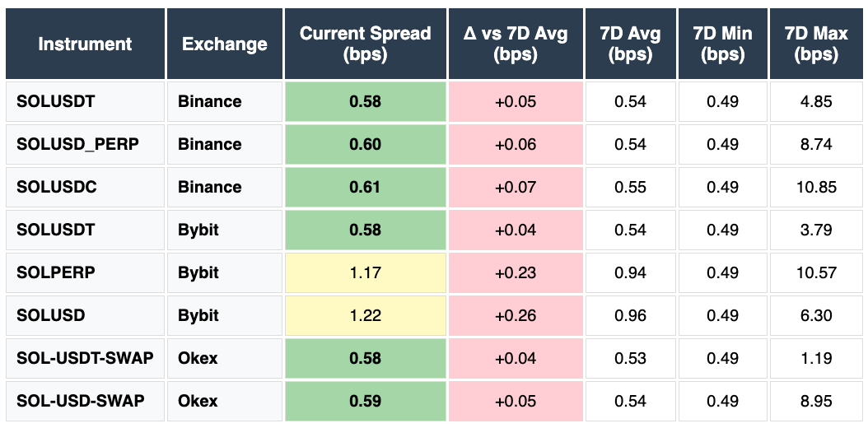Click the SOL-USDT-SWAP instrument cell
868x428 pixels.
click(x=80, y=359)
